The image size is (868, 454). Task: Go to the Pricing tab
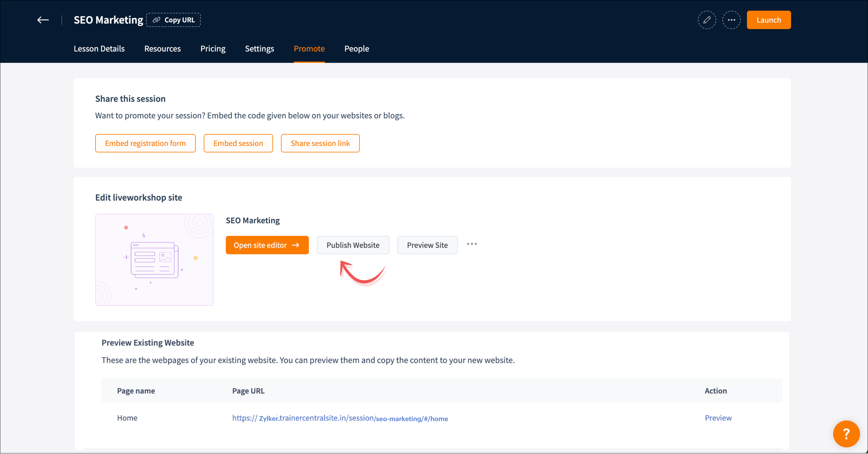pyautogui.click(x=213, y=49)
